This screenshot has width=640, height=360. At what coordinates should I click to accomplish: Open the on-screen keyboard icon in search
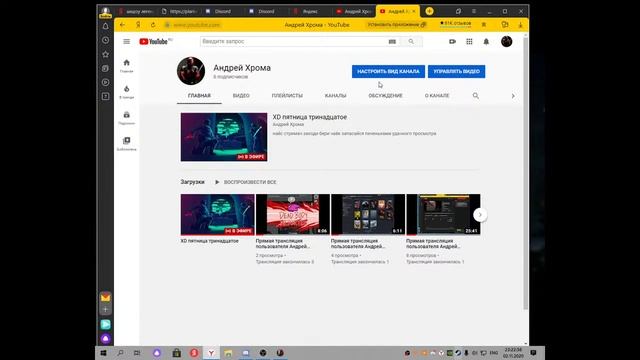point(392,41)
